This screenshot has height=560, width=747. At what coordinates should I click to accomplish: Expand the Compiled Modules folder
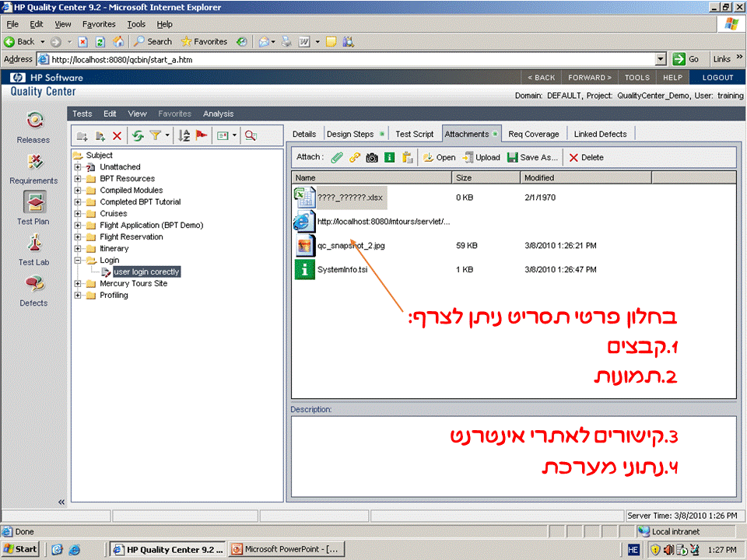click(78, 190)
